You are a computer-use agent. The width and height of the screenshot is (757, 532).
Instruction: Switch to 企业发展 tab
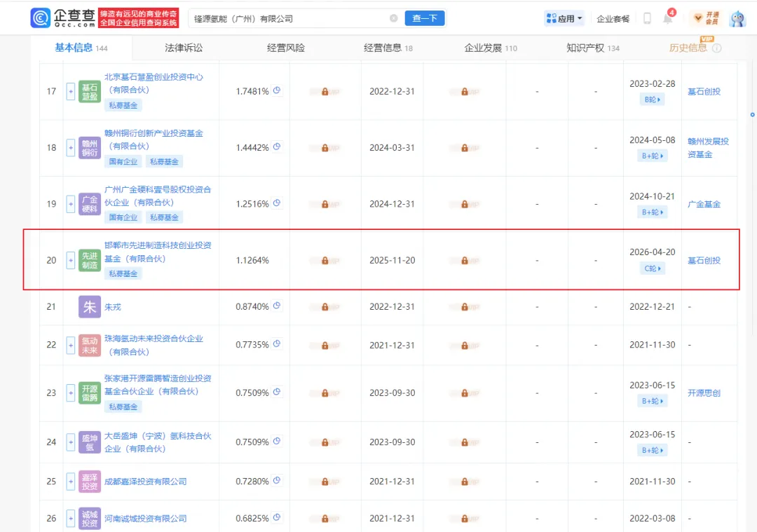tap(491, 48)
